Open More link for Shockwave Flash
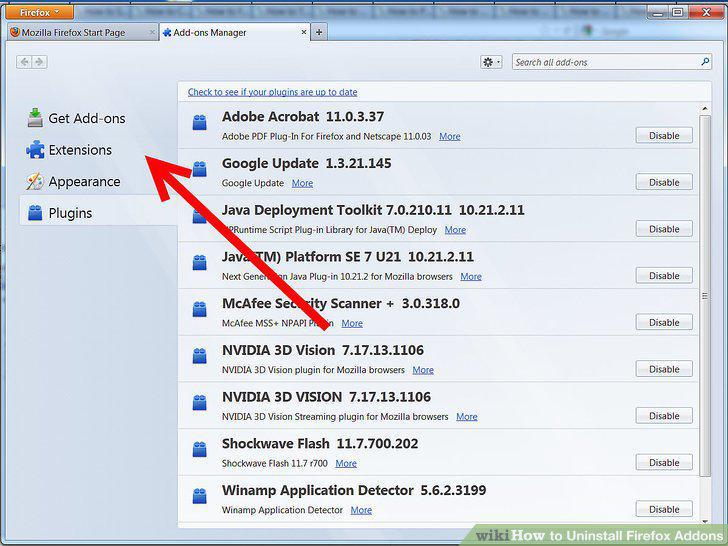Screen dimensions: 728x546 point(346,463)
